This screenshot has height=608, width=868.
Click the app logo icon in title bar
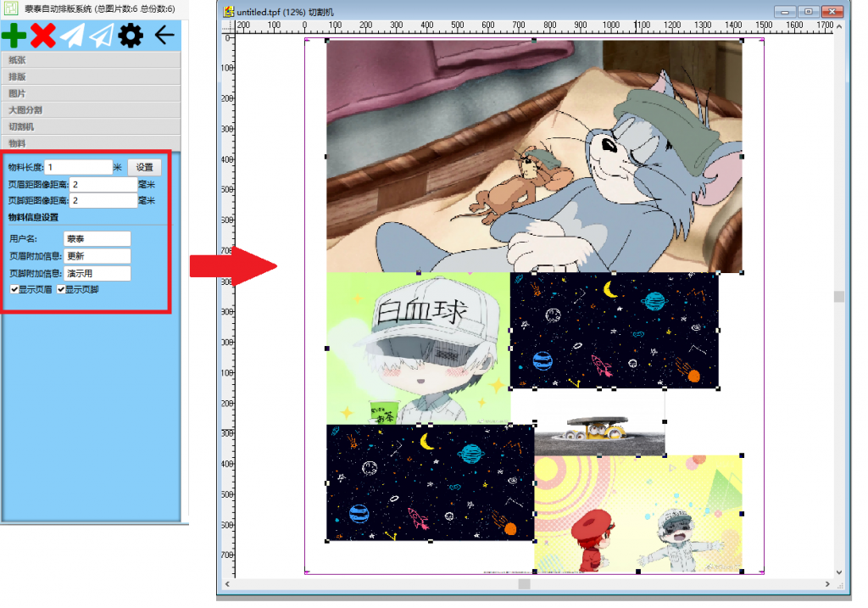[11, 8]
